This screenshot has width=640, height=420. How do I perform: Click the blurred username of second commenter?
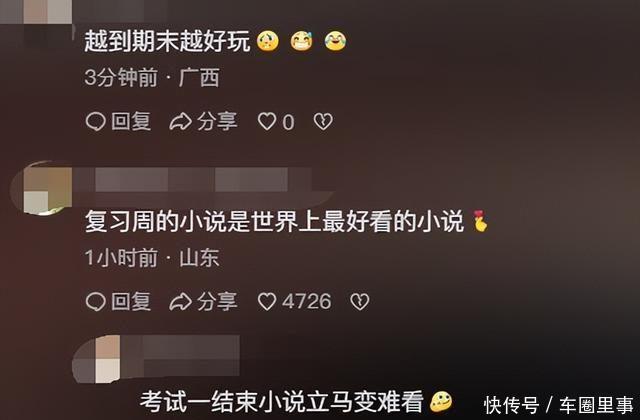click(x=203, y=180)
